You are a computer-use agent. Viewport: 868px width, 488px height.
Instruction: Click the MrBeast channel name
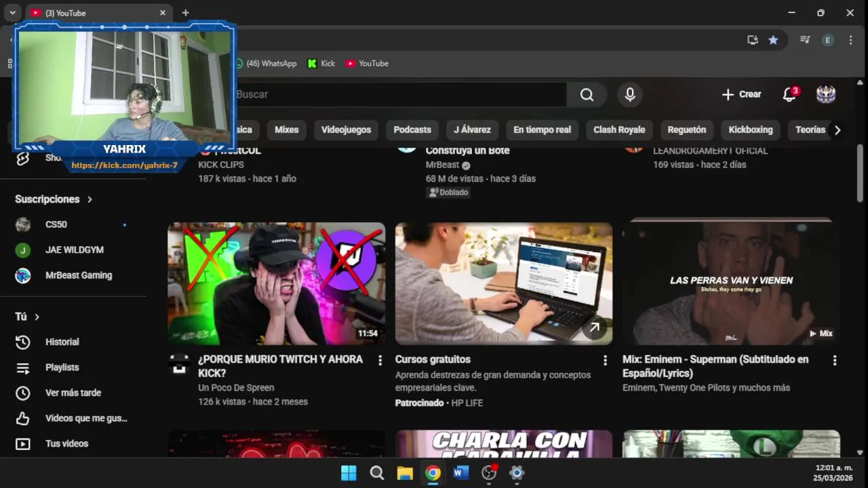click(443, 165)
